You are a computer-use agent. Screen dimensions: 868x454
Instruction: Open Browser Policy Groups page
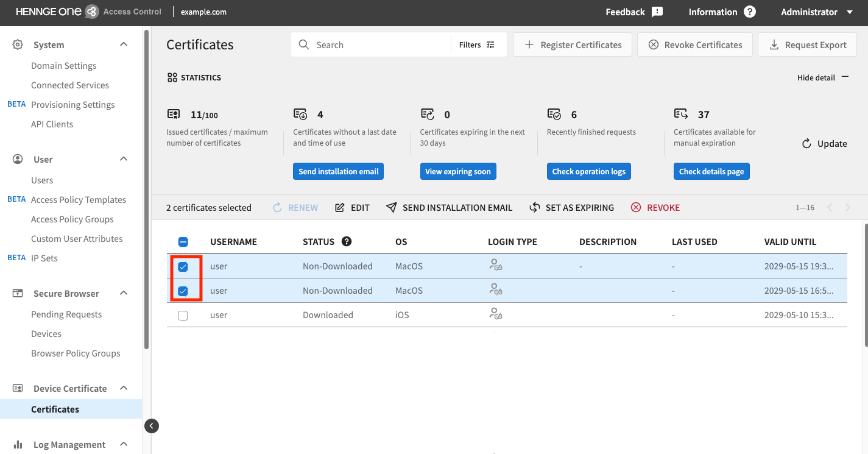[x=76, y=353]
